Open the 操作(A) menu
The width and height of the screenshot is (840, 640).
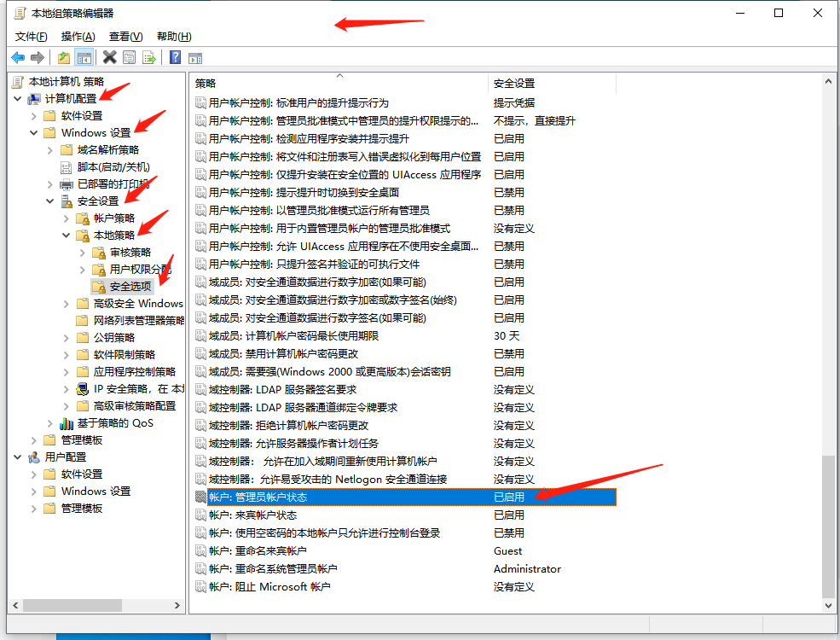[78, 36]
